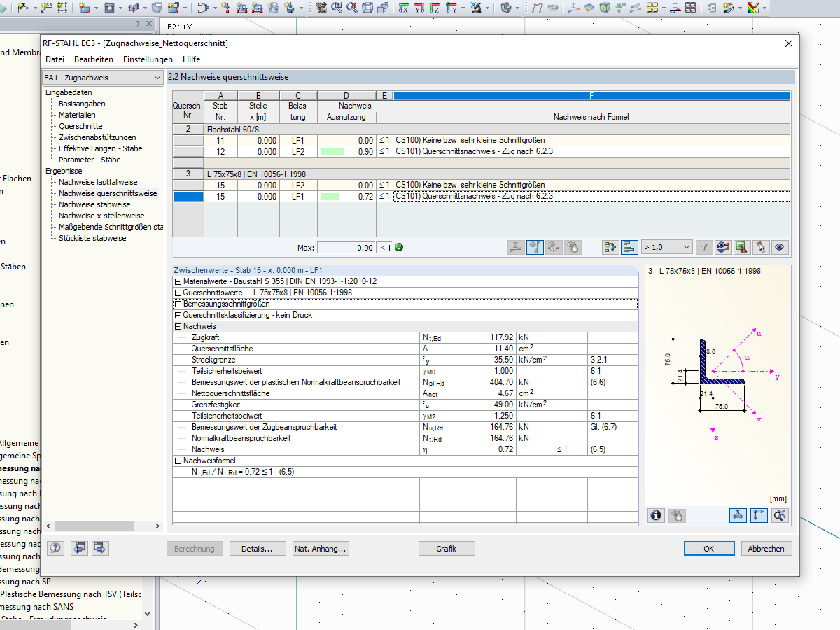Toggle cross-section dimension display button
Screen dimensions: 840x630
(x=738, y=515)
